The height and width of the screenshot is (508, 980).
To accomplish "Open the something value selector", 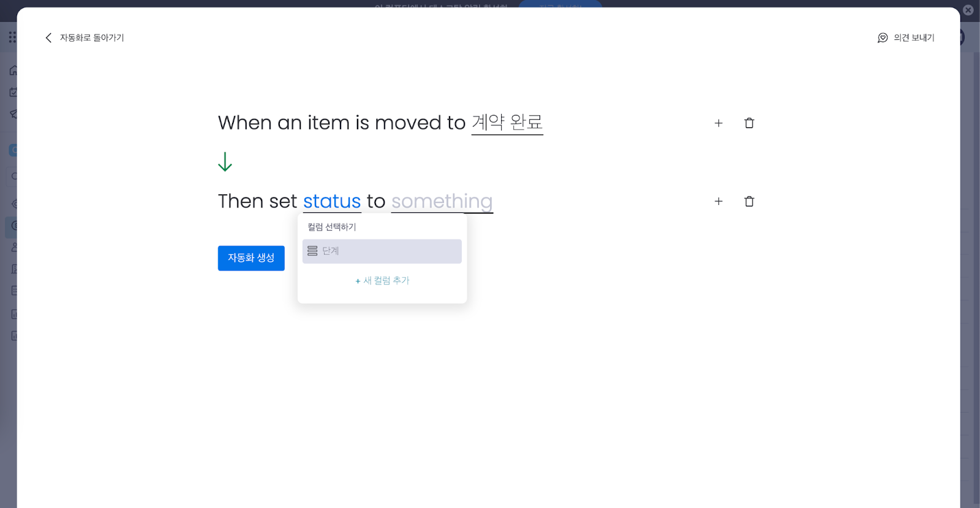I will coord(442,201).
